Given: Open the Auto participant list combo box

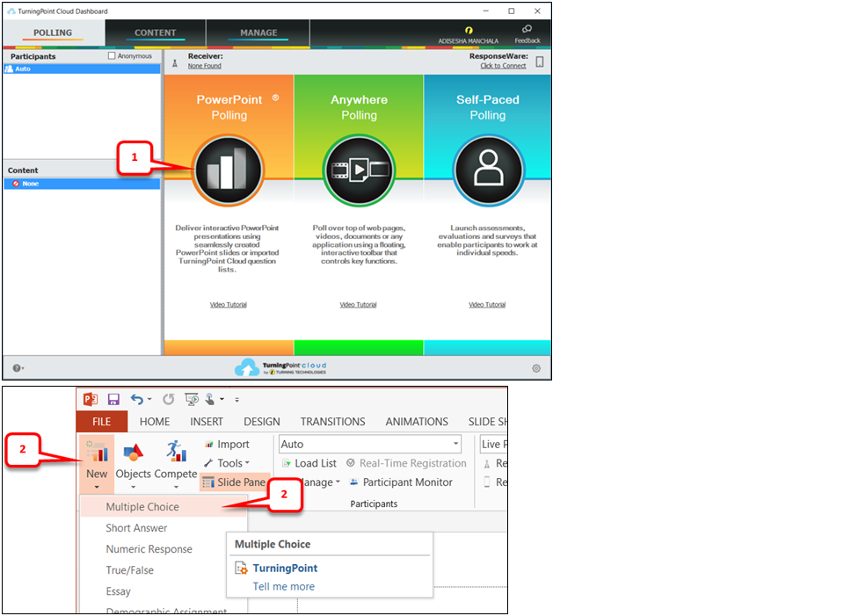Looking at the screenshot, I should pos(370,444).
